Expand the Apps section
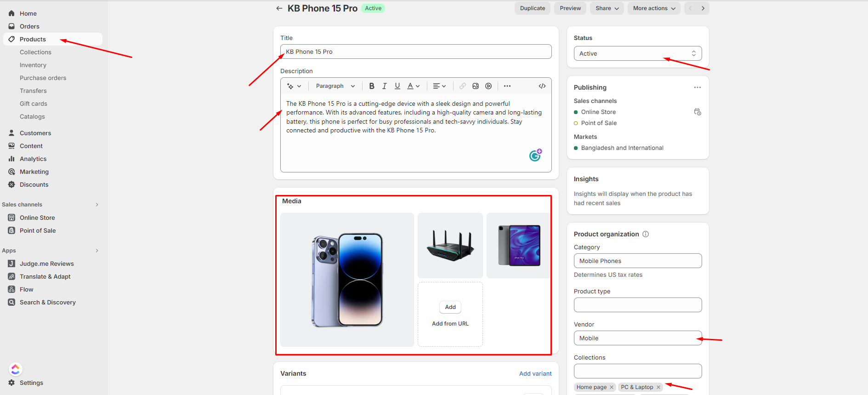Viewport: 868px width, 395px height. [x=97, y=251]
